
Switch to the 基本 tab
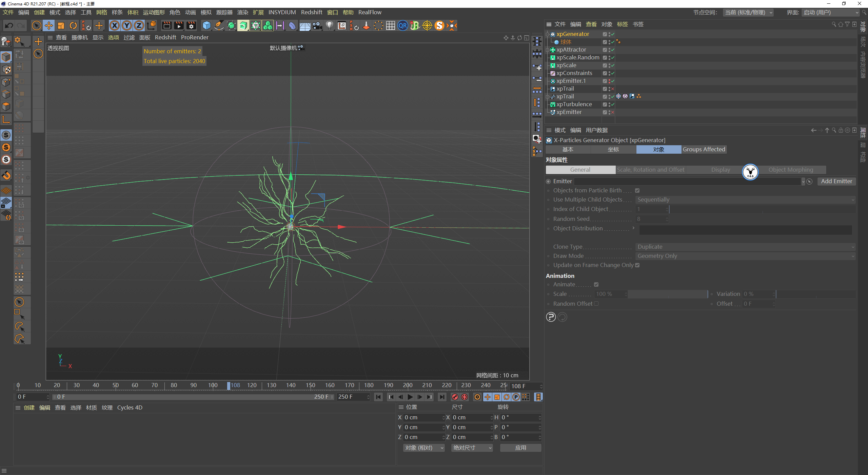[x=568, y=149]
